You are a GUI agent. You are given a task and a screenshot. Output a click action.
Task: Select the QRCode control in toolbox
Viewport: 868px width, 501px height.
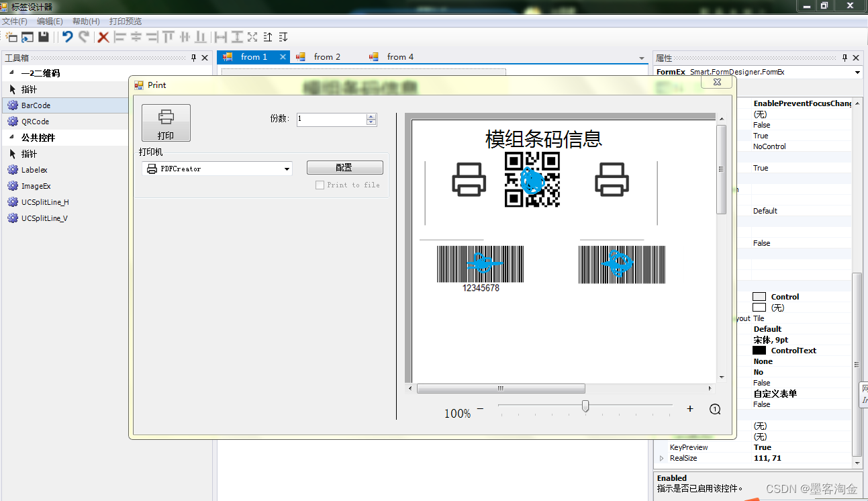click(66, 122)
